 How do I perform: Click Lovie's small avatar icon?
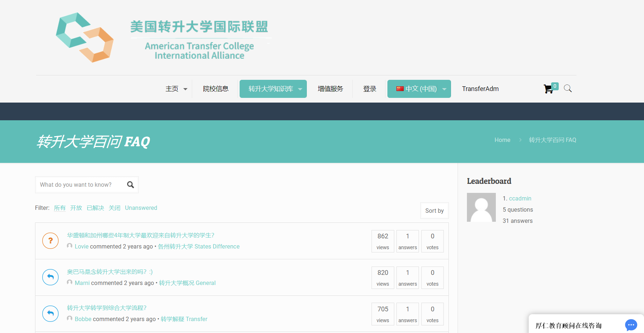click(x=70, y=246)
